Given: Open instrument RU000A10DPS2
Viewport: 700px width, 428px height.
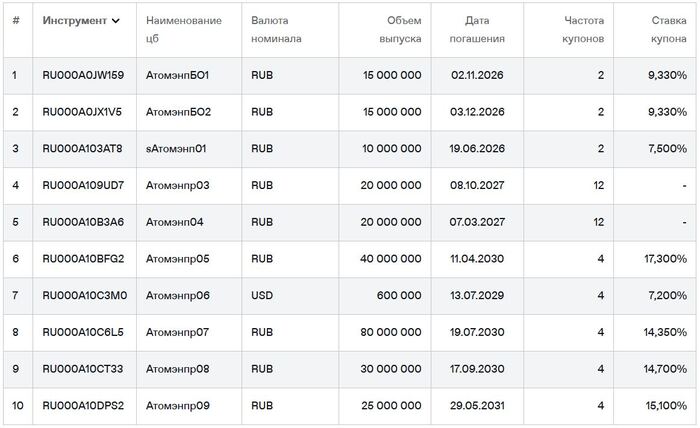Looking at the screenshot, I should [x=83, y=406].
